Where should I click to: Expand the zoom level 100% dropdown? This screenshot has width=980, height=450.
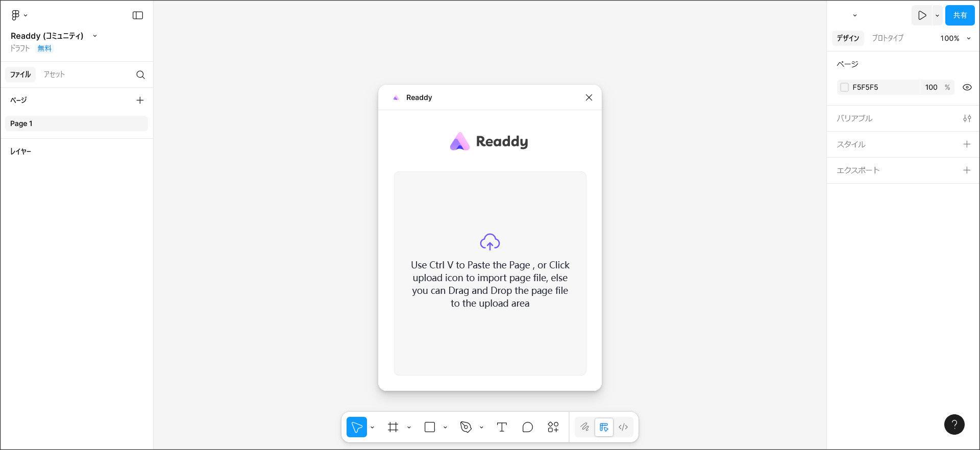(x=955, y=38)
